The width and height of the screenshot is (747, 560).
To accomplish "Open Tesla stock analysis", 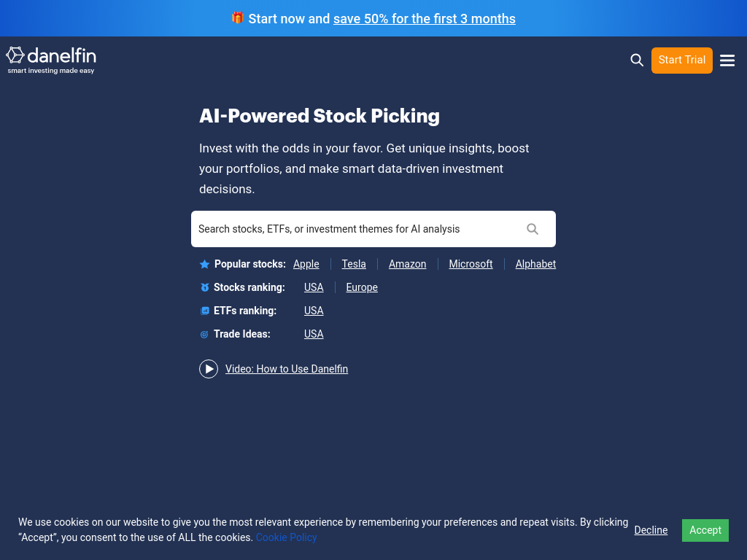I will click(354, 264).
